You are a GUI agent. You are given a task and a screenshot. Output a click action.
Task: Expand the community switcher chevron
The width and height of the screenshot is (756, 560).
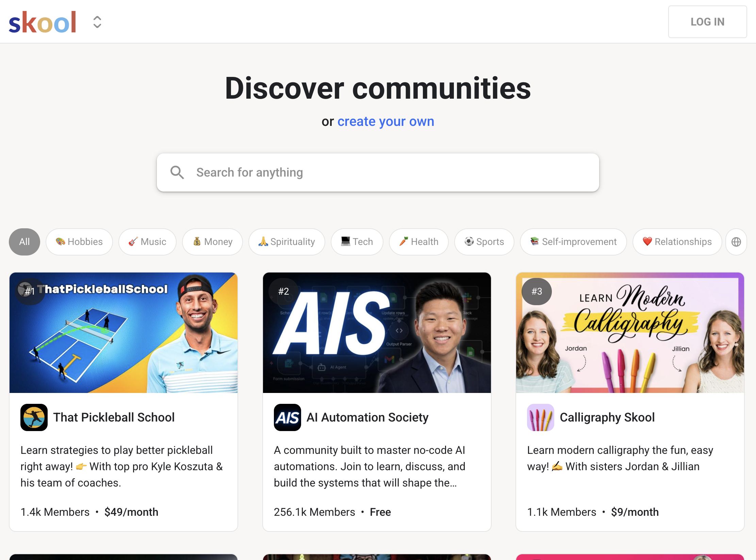point(97,22)
